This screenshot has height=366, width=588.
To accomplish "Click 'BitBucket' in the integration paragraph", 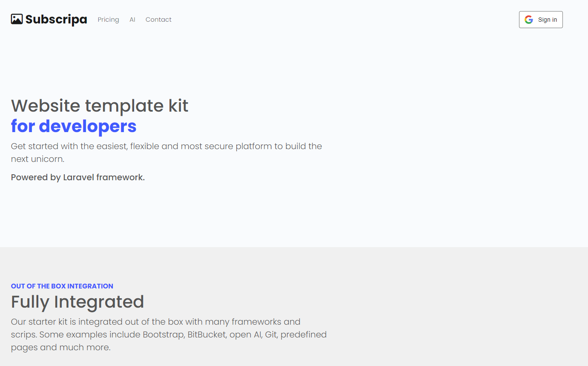I will [x=207, y=334].
